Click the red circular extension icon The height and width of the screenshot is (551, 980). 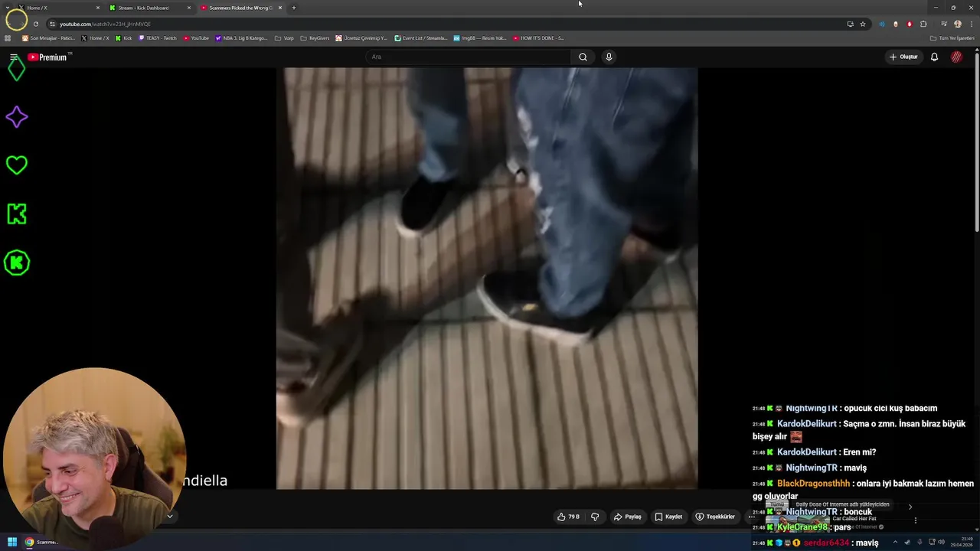[910, 24]
